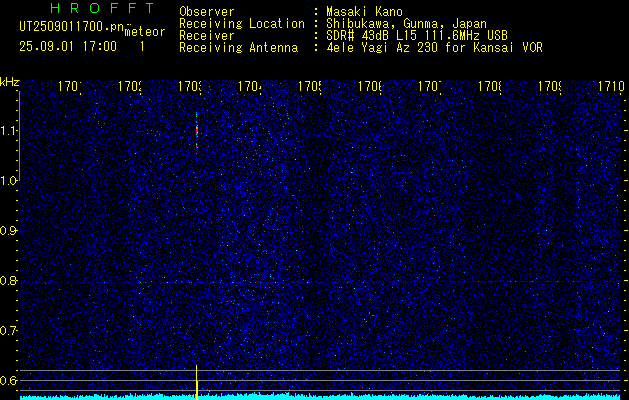Click the 'meteor' label
This screenshot has width=629, height=400.
pyautogui.click(x=145, y=32)
